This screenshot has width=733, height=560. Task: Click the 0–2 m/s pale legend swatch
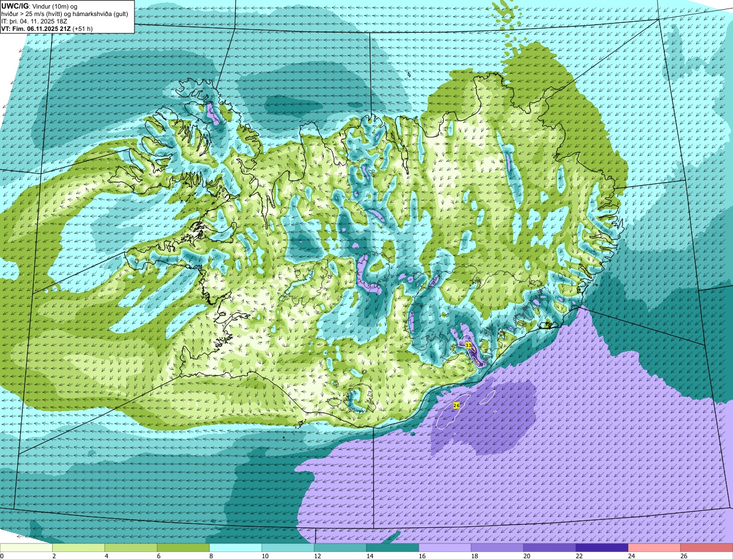(26, 548)
